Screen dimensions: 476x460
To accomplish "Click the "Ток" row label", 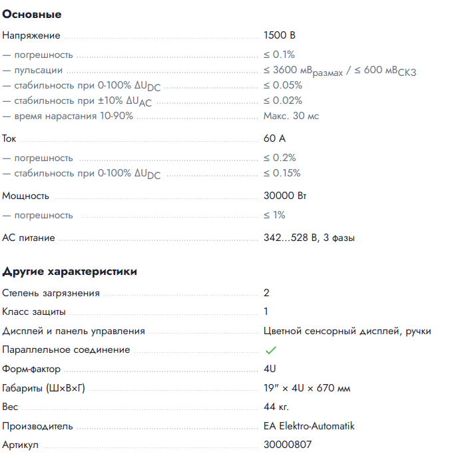I will tap(9, 139).
